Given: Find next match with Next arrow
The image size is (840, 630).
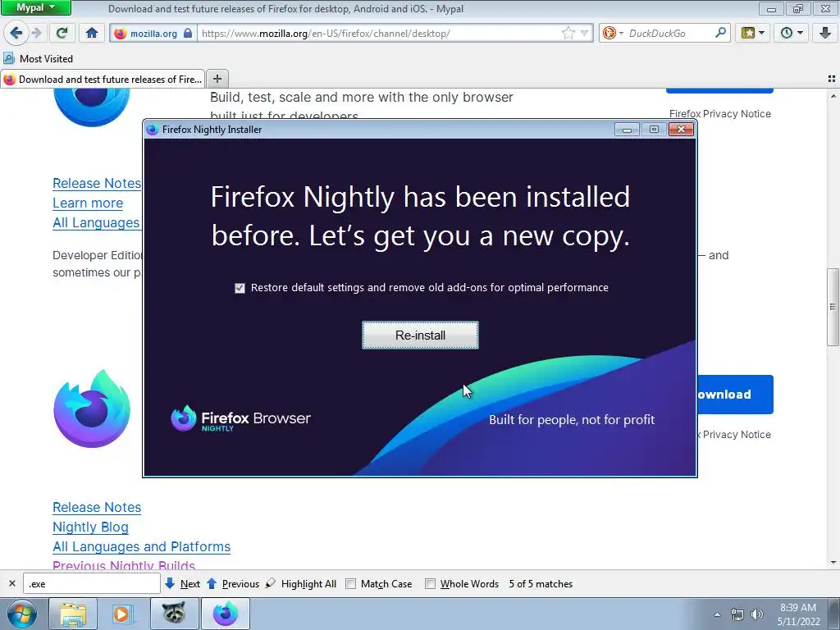Looking at the screenshot, I should click(183, 583).
